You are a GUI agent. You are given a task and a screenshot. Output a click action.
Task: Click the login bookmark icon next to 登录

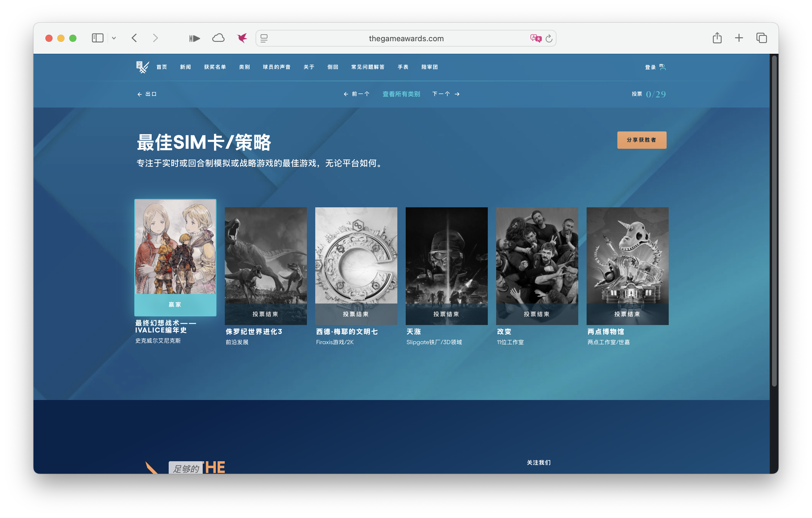point(663,67)
